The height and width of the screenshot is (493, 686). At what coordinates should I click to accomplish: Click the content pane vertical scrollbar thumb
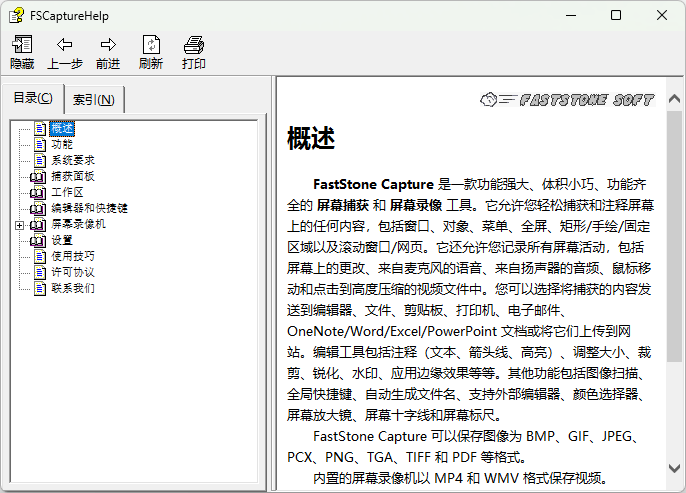tap(674, 236)
